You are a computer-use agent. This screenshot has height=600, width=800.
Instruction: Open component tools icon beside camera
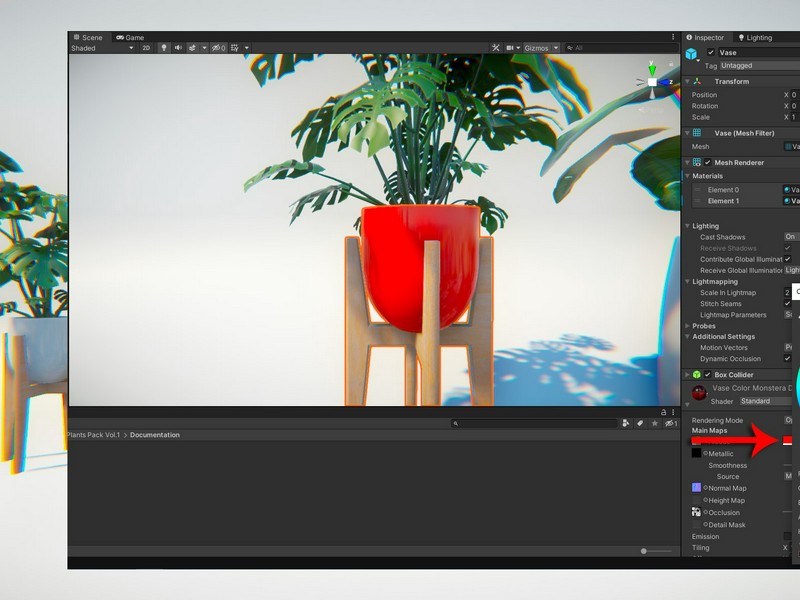tap(495, 47)
